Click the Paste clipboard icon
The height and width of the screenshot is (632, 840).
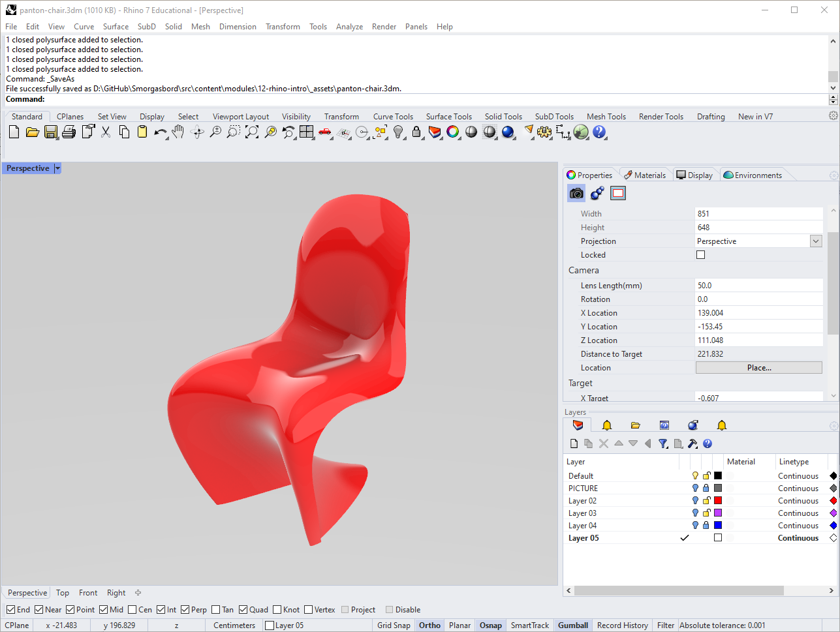click(x=142, y=132)
